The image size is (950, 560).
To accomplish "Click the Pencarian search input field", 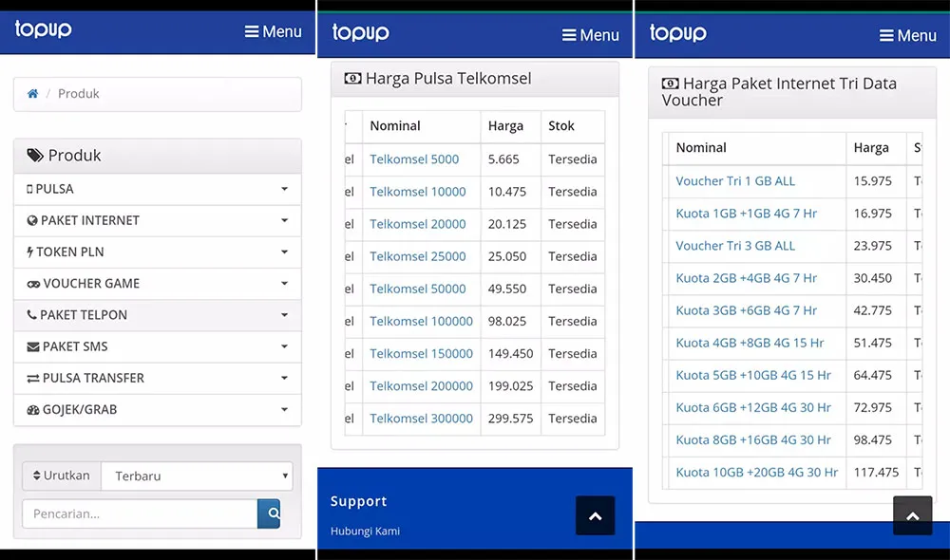I will [x=140, y=513].
